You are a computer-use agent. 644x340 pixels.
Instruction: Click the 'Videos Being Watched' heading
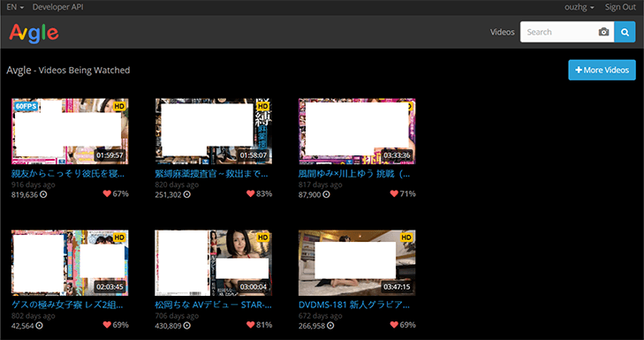[x=85, y=71]
